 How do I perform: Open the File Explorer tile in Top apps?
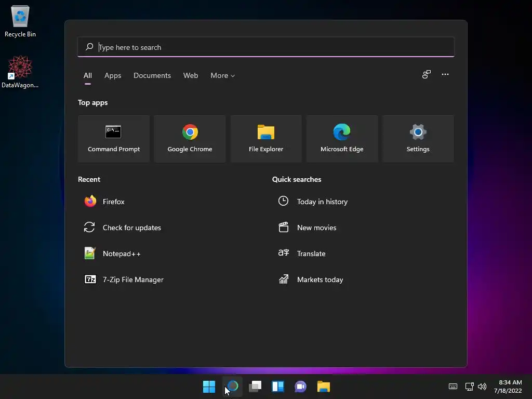(x=266, y=139)
